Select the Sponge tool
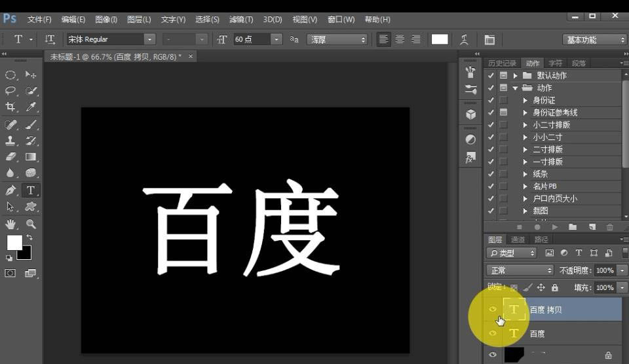 (x=31, y=173)
